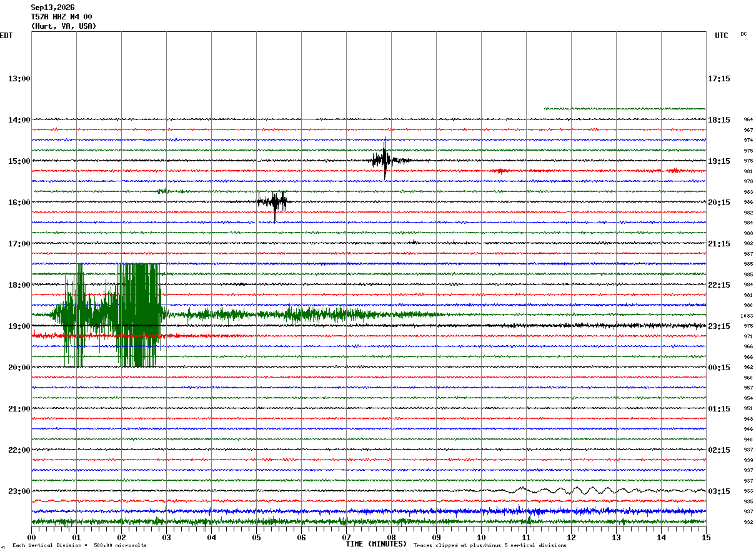Screen dimensions: 756x554
Task: Click the TIME (MINUTES) axis label
Action: click(377, 544)
